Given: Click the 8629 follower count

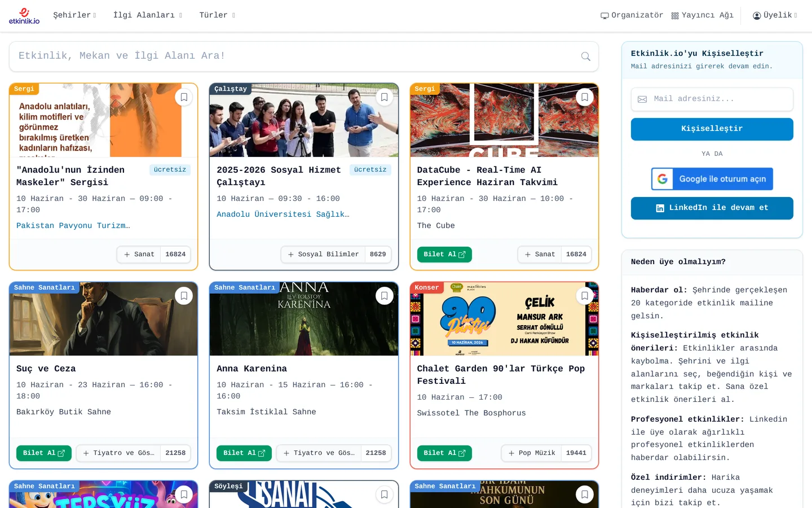Looking at the screenshot, I should [378, 255].
